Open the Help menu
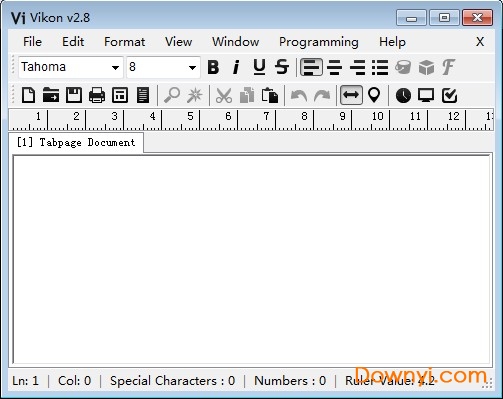 [x=392, y=42]
